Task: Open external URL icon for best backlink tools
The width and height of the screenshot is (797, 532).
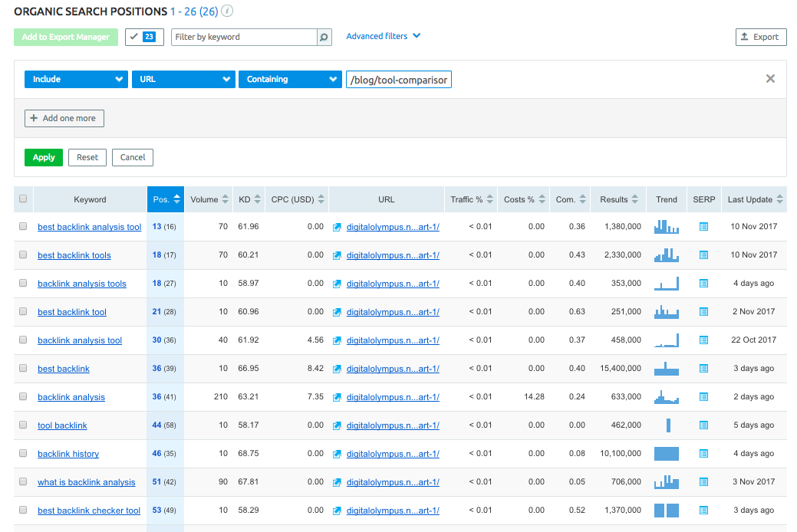Action: 337,255
